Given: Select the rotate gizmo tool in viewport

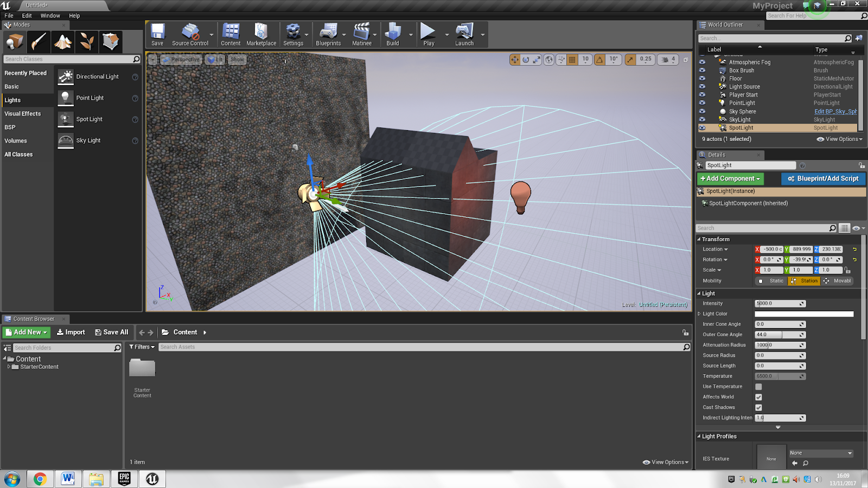Looking at the screenshot, I should tap(526, 60).
